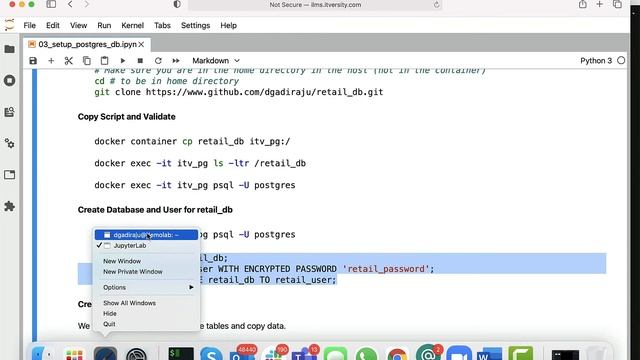Screen dimensions: 640x360
Task: Open the Extension Manager puzzle icon
Action: [x=9, y=206]
